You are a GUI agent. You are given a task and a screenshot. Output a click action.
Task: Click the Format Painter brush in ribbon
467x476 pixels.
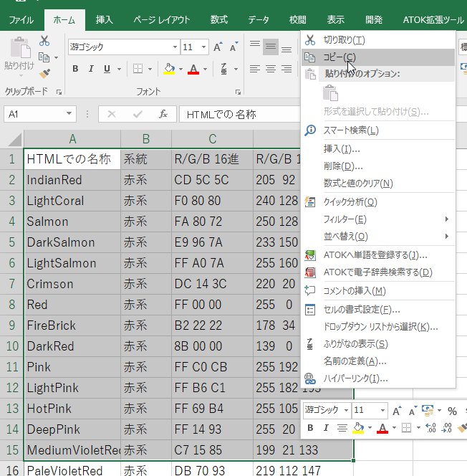(44, 73)
